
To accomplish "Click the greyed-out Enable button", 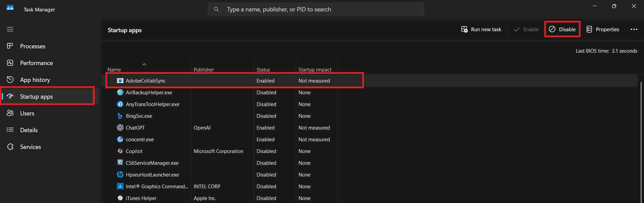I will [526, 30].
